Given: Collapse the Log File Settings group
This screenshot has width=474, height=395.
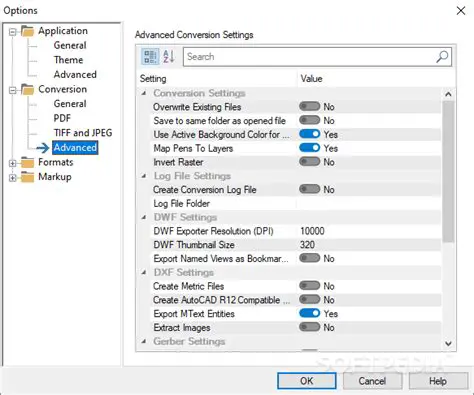Looking at the screenshot, I should [144, 176].
